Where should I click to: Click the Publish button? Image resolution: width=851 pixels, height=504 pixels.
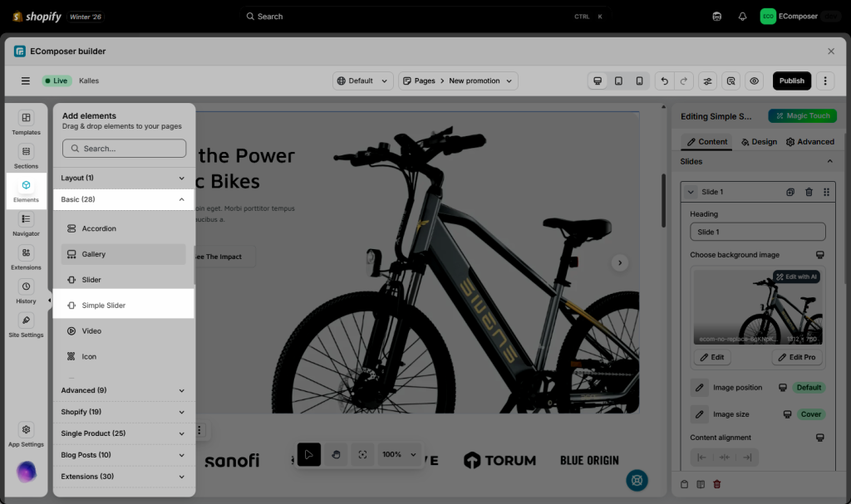tap(791, 81)
